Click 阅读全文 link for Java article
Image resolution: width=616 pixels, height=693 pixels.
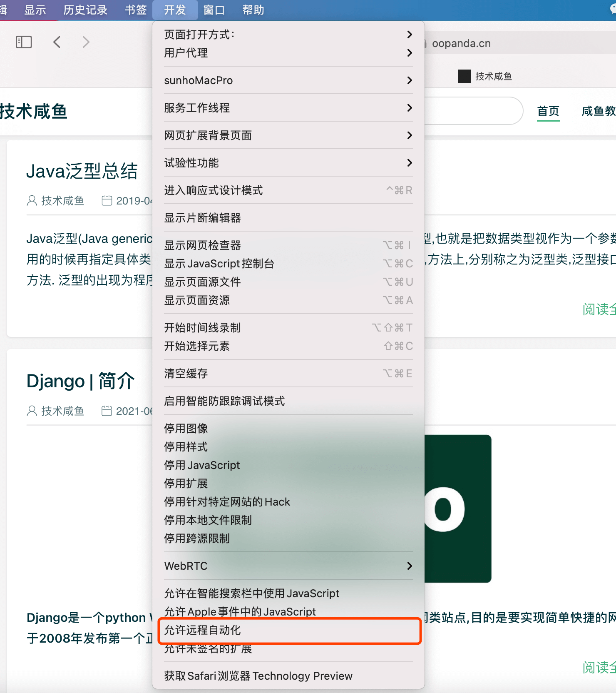pyautogui.click(x=599, y=309)
